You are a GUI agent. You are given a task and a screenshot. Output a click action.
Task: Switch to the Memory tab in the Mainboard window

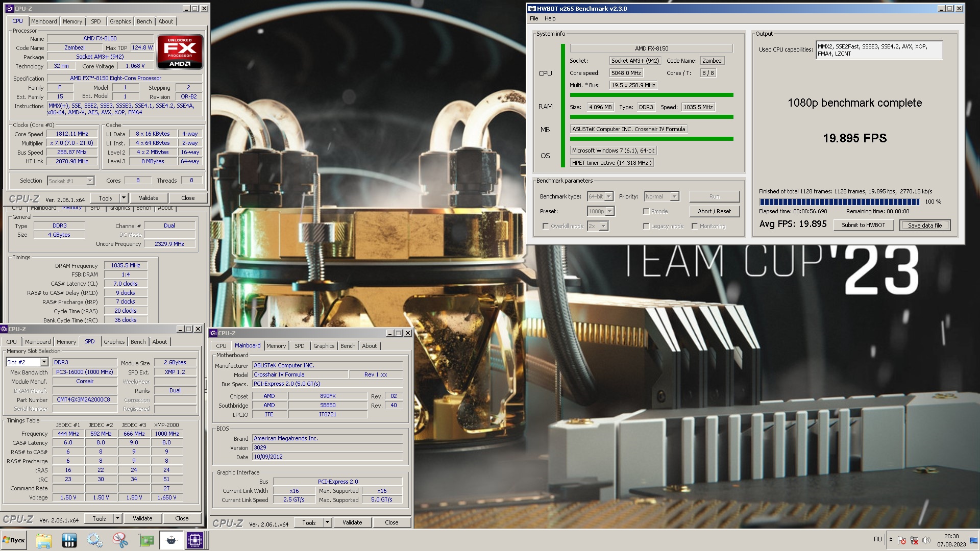276,346
